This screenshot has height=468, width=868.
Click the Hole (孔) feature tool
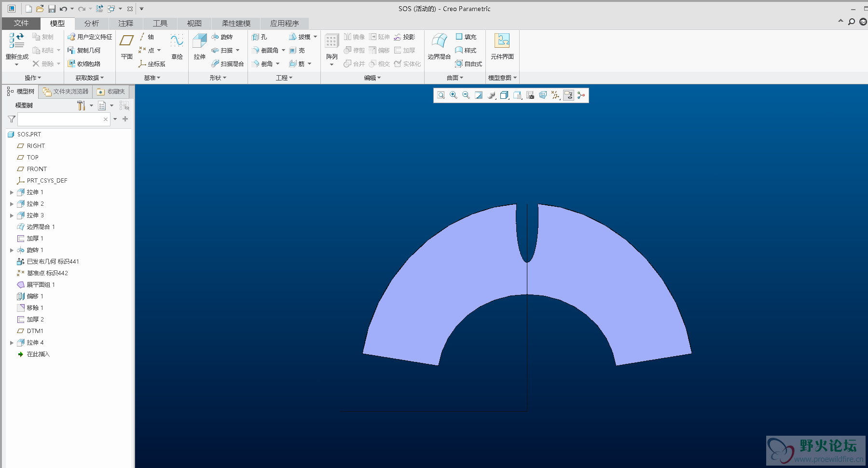(x=259, y=37)
